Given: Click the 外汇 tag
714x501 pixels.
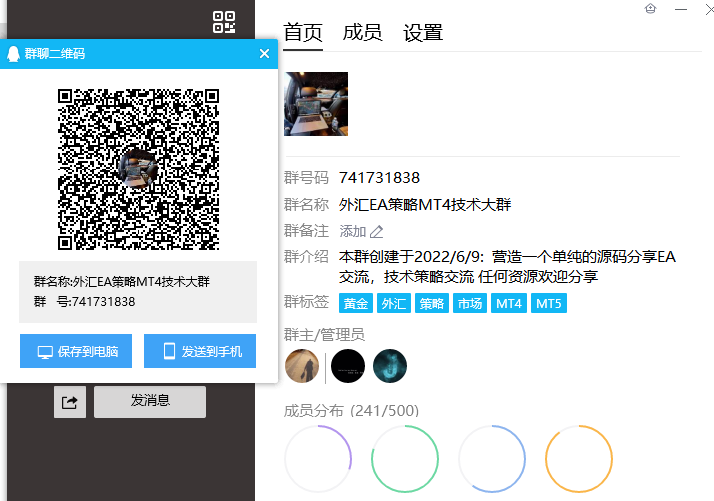Looking at the screenshot, I should (x=394, y=303).
